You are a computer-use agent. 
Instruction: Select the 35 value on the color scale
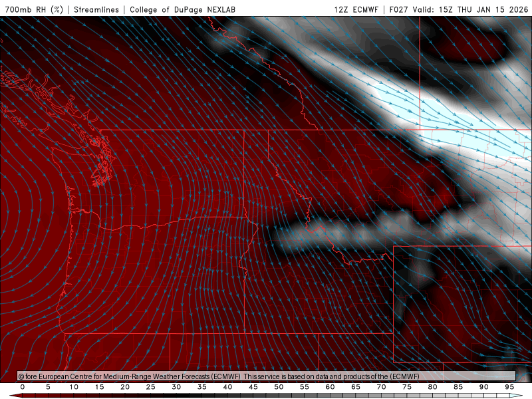(202, 387)
